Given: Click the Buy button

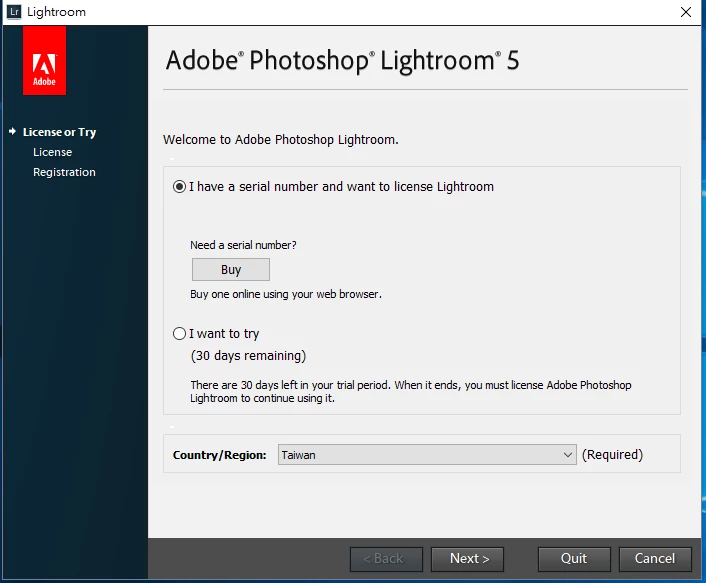Looking at the screenshot, I should 231,269.
